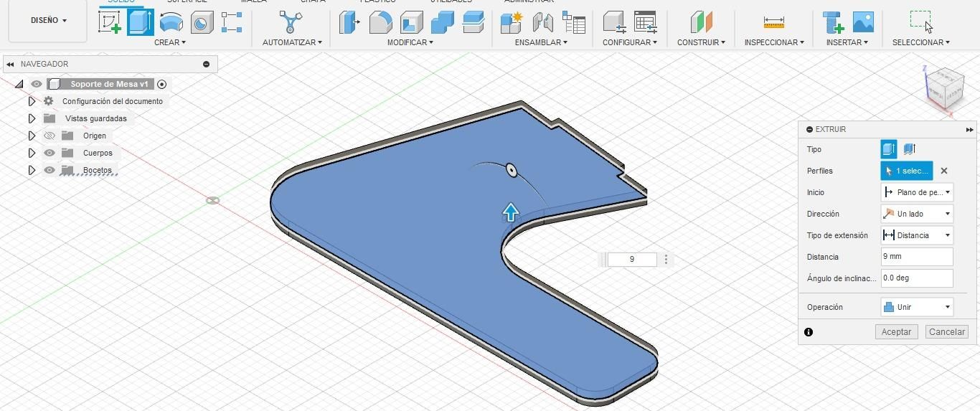This screenshot has width=980, height=411.
Task: Open the Automated Modeling tool
Action: pos(290,22)
